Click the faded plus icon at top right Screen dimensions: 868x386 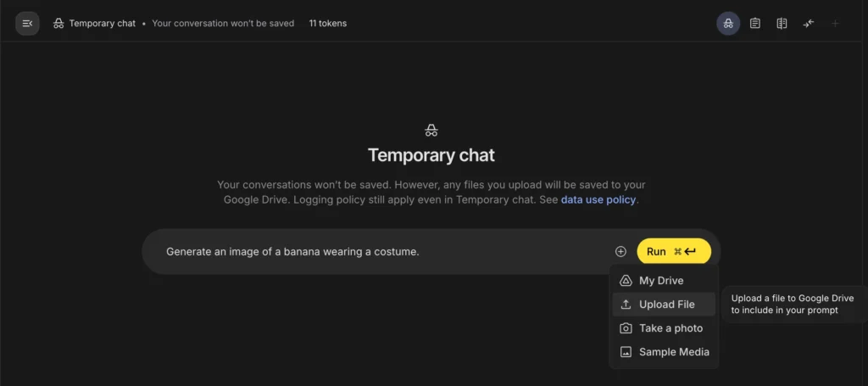[x=835, y=23]
